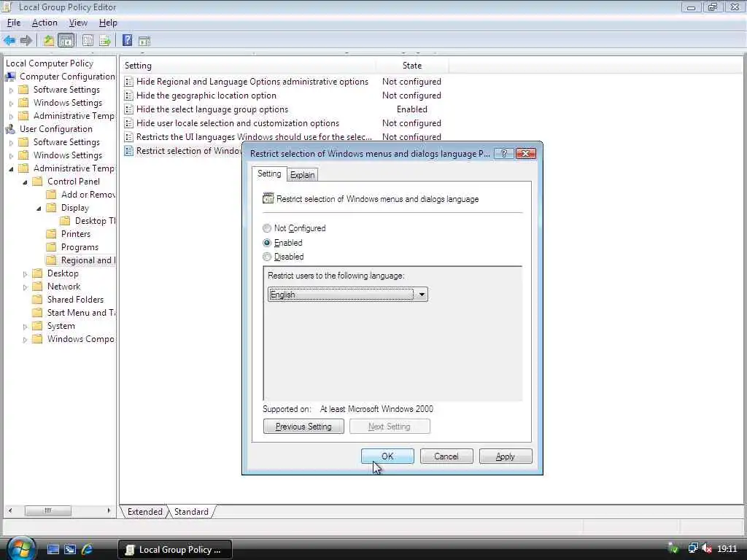Click the Export List toolbar icon
747x560 pixels.
[x=105, y=41]
